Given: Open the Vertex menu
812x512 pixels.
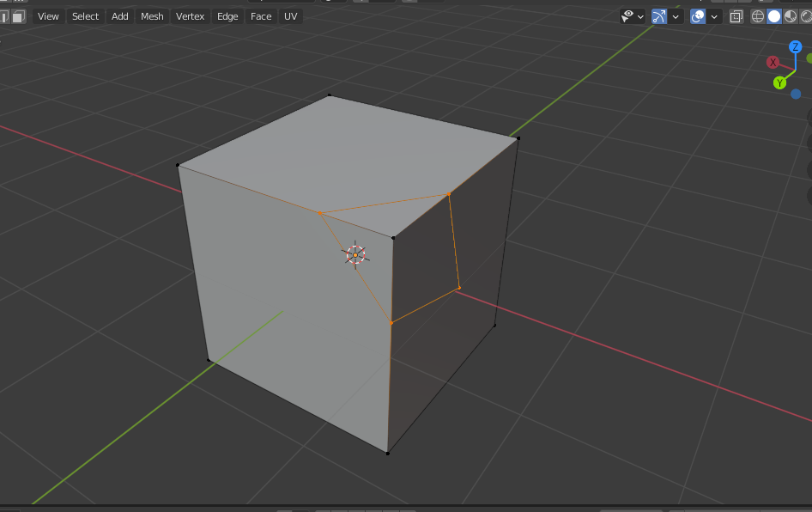Looking at the screenshot, I should 190,16.
